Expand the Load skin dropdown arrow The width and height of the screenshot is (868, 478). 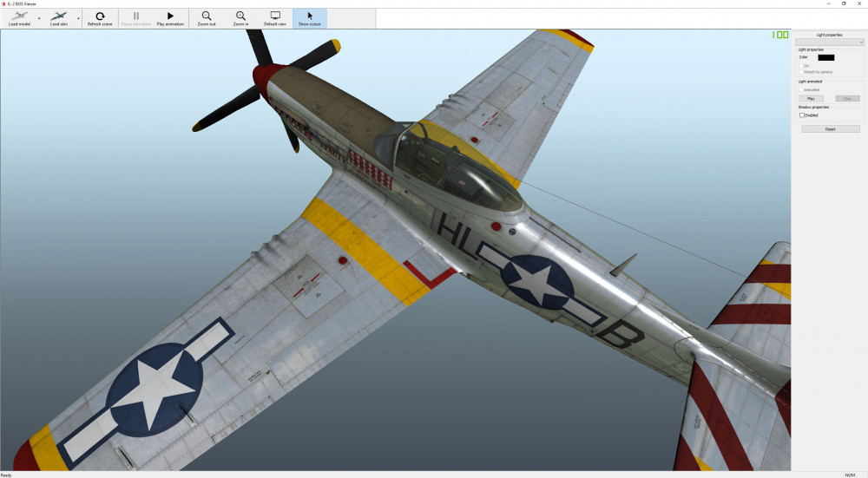pos(78,18)
